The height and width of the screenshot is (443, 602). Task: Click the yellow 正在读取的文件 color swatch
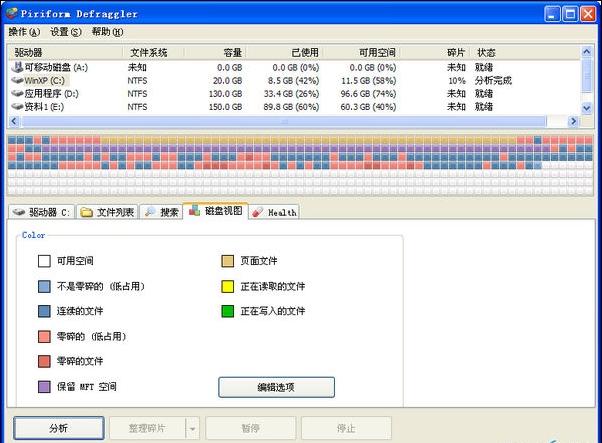(227, 286)
